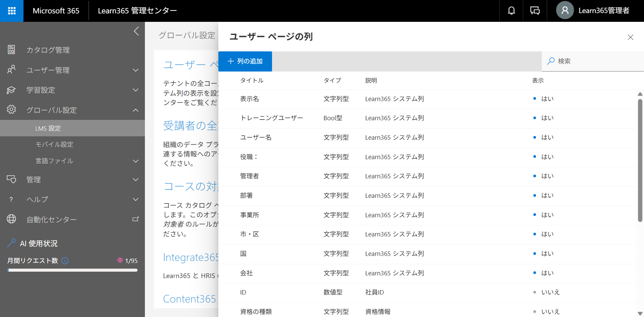This screenshot has width=644, height=317.
Task: Close the ユーザー ページの列 panel
Action: click(630, 37)
